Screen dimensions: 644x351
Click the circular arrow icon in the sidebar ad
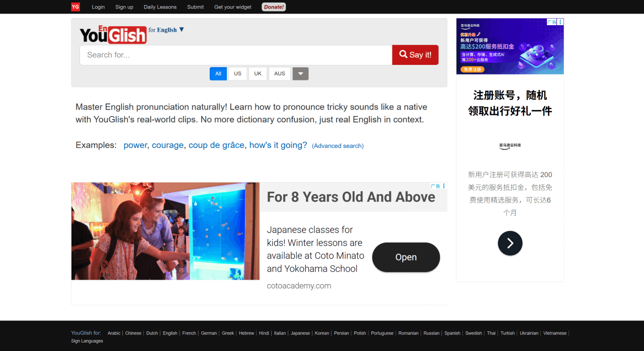point(510,243)
